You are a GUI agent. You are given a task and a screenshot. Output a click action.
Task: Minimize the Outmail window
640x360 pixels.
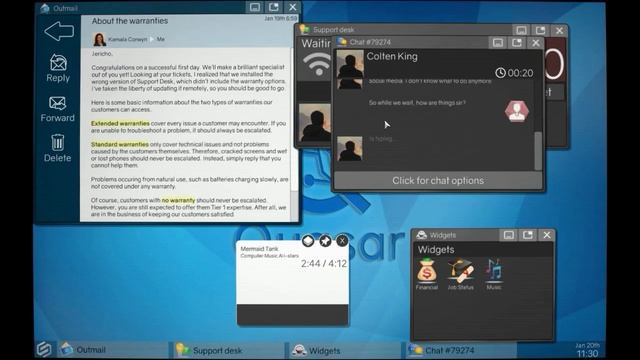(x=255, y=7)
